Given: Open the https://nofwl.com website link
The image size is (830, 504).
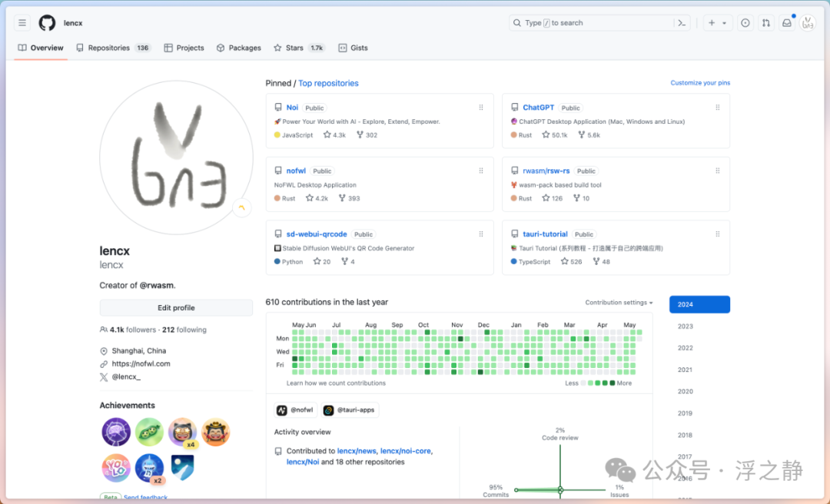Looking at the screenshot, I should coord(141,363).
